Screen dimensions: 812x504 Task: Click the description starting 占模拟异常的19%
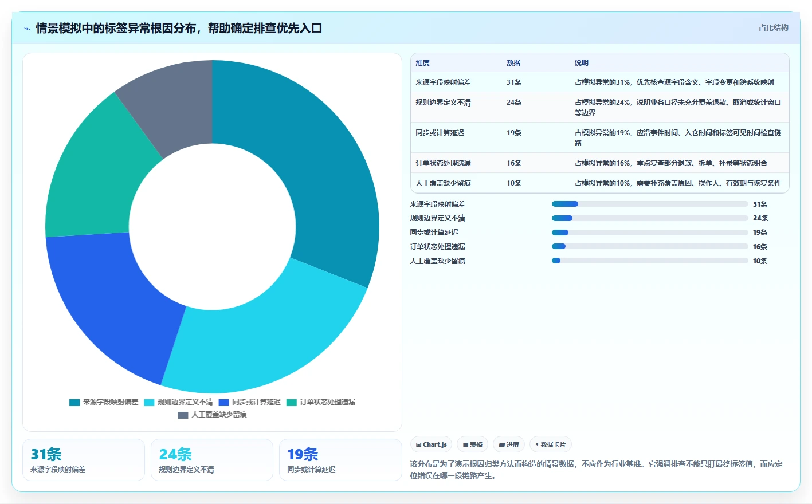[x=678, y=138]
